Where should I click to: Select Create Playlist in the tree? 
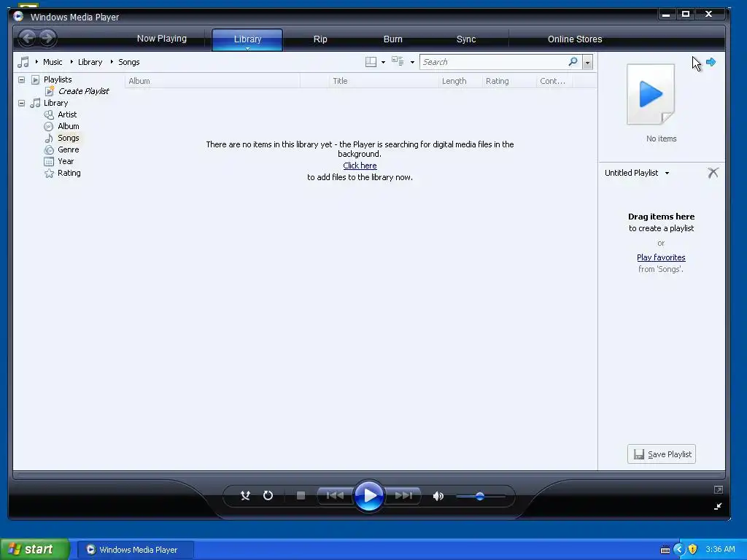coord(83,91)
